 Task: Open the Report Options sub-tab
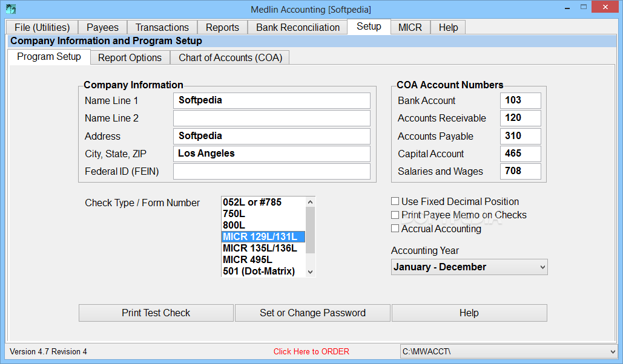130,57
